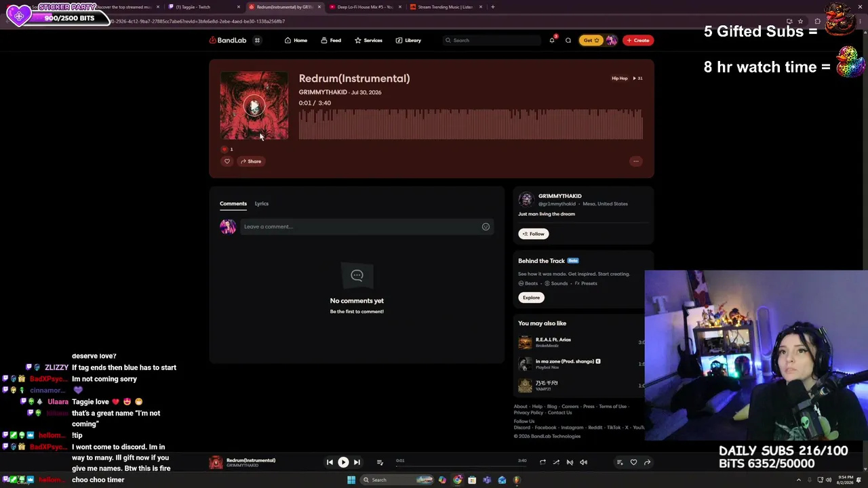Like track from the player bar heart
Viewport: 868px width, 488px height.
[x=633, y=462]
